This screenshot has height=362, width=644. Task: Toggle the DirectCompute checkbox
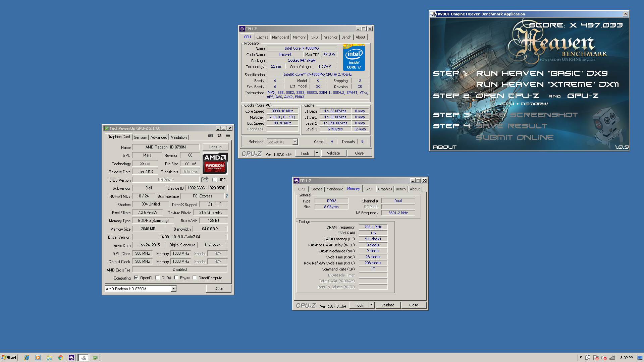[x=195, y=278]
